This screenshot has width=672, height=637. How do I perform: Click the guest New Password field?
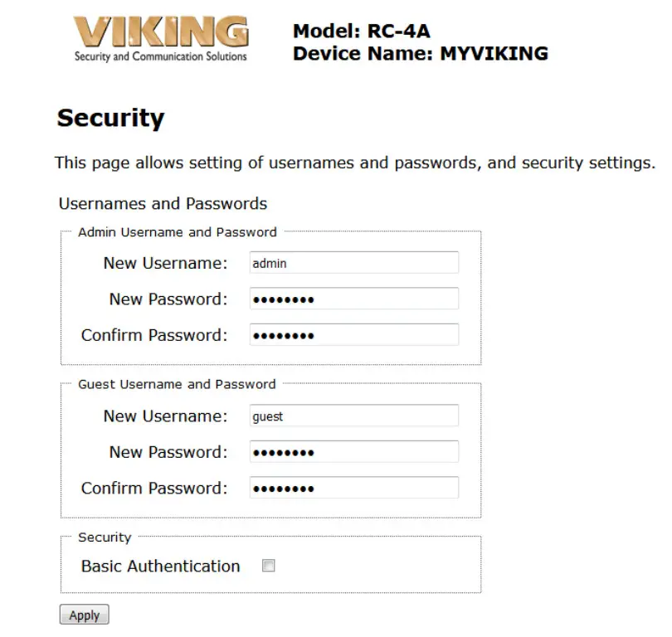[354, 451]
